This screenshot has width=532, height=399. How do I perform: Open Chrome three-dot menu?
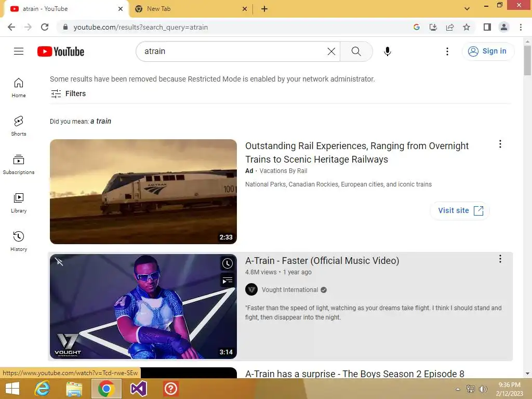coord(521,27)
